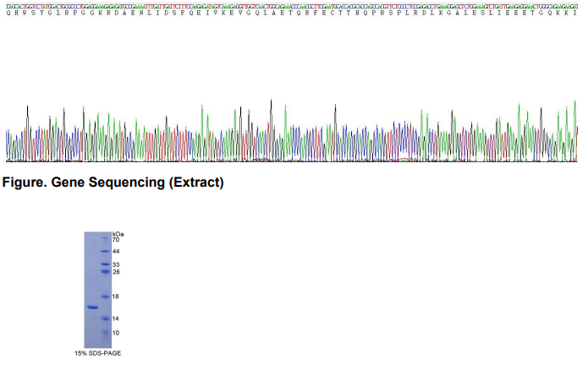Select the 70 kDa marker label
This screenshot has height=365, width=588.
click(116, 240)
